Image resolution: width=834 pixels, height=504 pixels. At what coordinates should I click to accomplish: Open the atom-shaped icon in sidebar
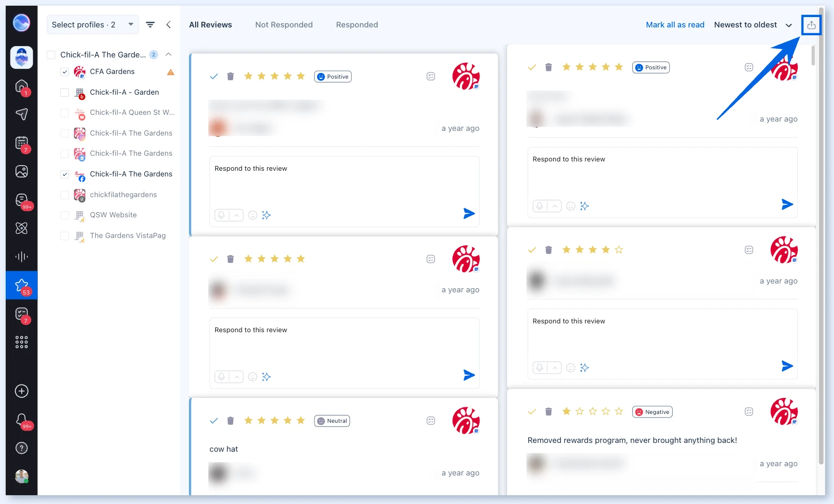point(22,228)
